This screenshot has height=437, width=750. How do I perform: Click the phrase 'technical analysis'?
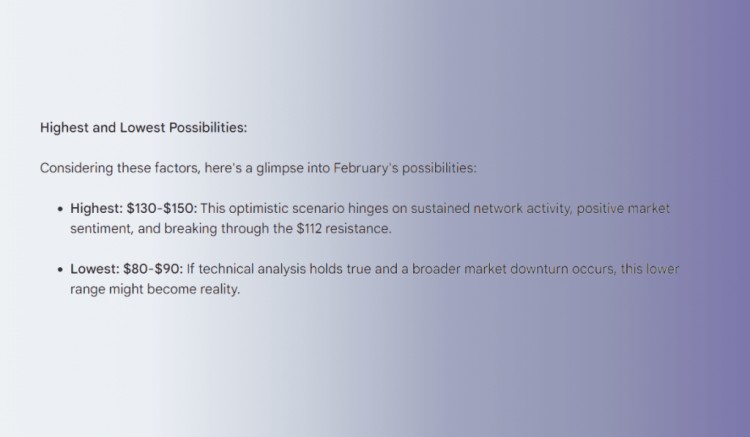tap(252, 269)
